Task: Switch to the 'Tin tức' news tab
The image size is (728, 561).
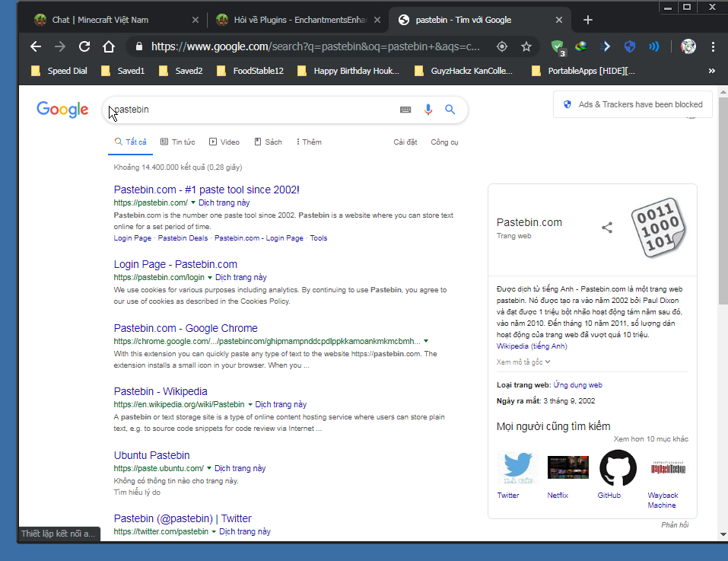Action: [178, 142]
